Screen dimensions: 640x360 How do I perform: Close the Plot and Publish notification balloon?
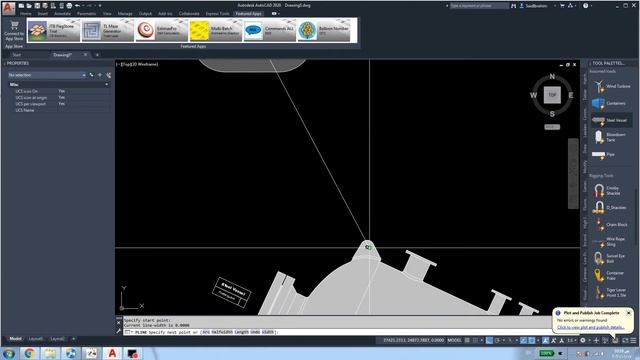point(628,313)
